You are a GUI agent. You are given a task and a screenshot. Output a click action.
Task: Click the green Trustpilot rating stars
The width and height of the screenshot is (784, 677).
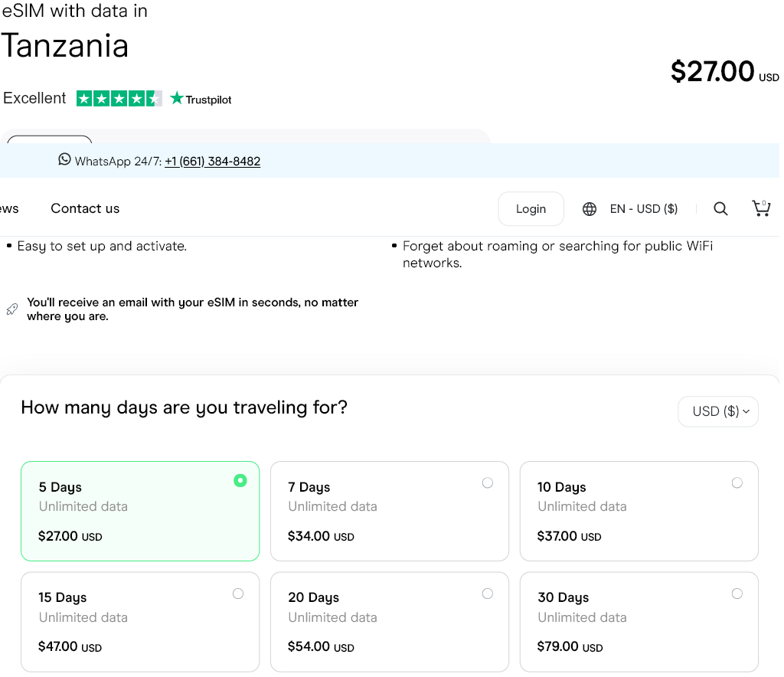[x=119, y=98]
